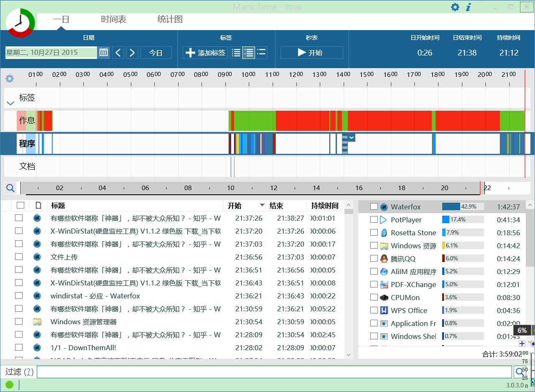Select the 文档 timeline row label
The height and width of the screenshot is (392, 535).
pos(27,166)
